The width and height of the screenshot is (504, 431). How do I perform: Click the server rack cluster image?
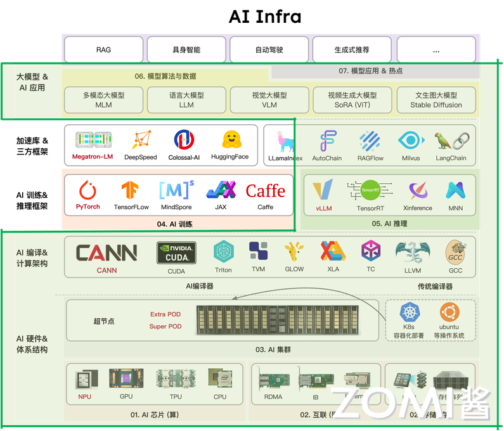click(284, 319)
